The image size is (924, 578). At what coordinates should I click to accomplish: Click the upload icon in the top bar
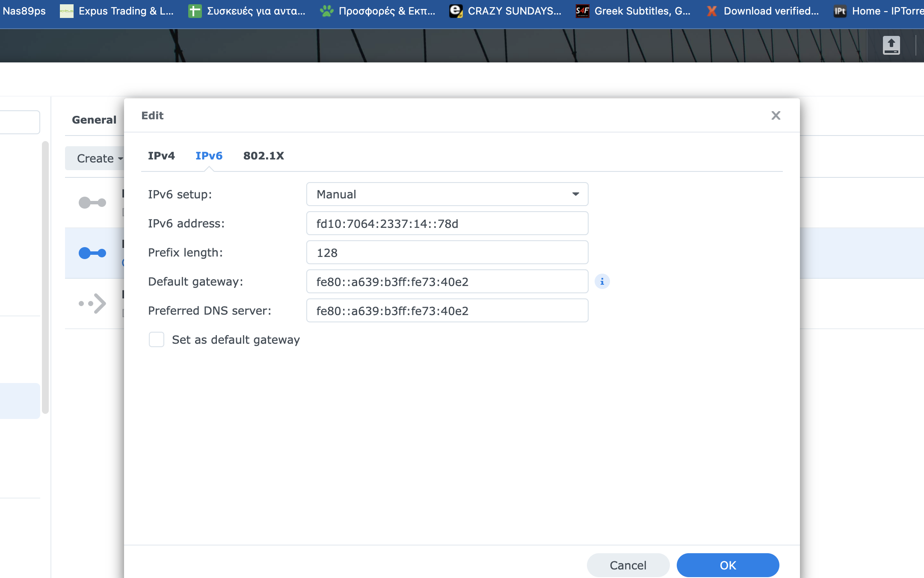pyautogui.click(x=891, y=45)
